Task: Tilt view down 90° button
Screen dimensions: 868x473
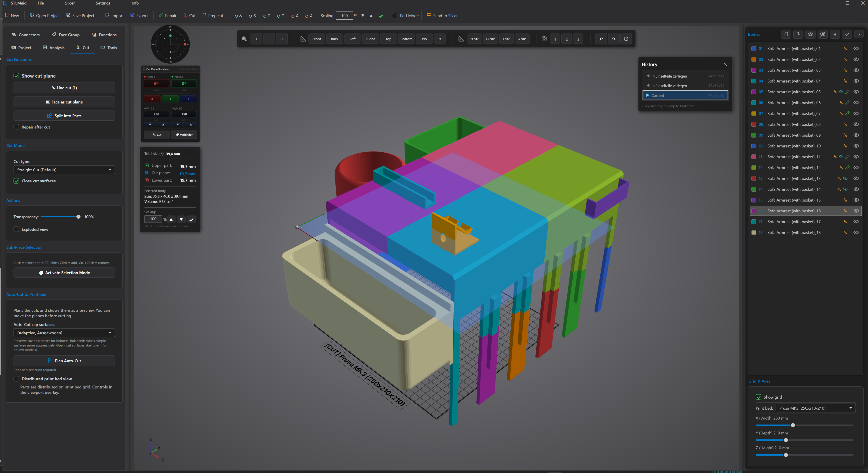Action: click(x=522, y=39)
